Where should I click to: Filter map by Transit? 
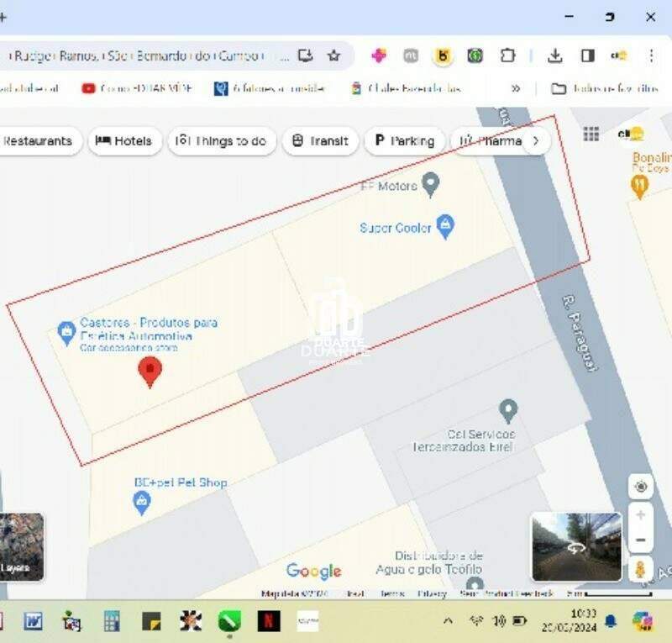click(320, 140)
